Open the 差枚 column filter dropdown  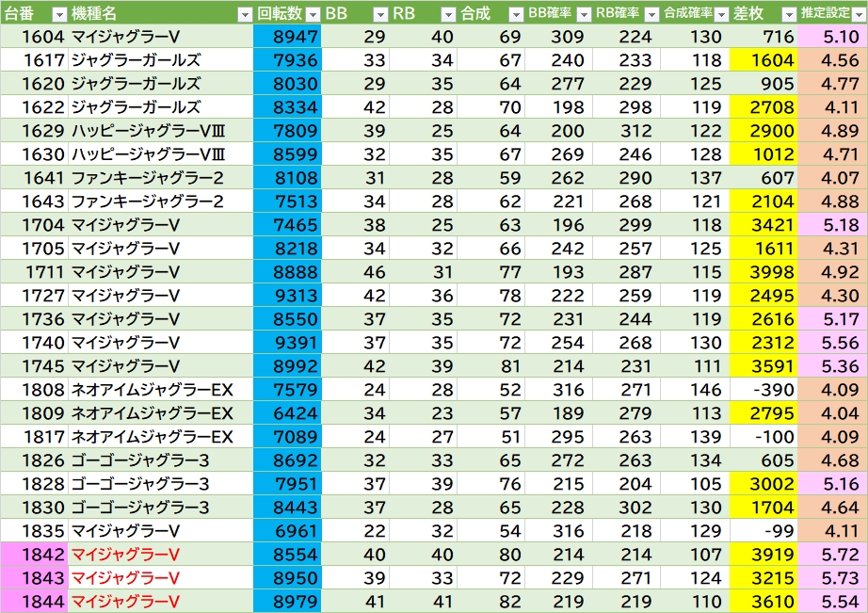[x=788, y=14]
